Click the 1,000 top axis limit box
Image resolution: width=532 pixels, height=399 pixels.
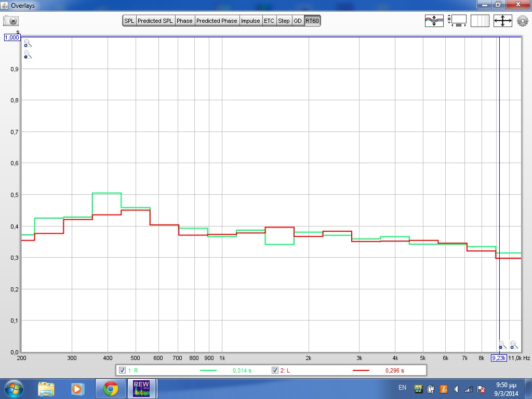point(11,37)
